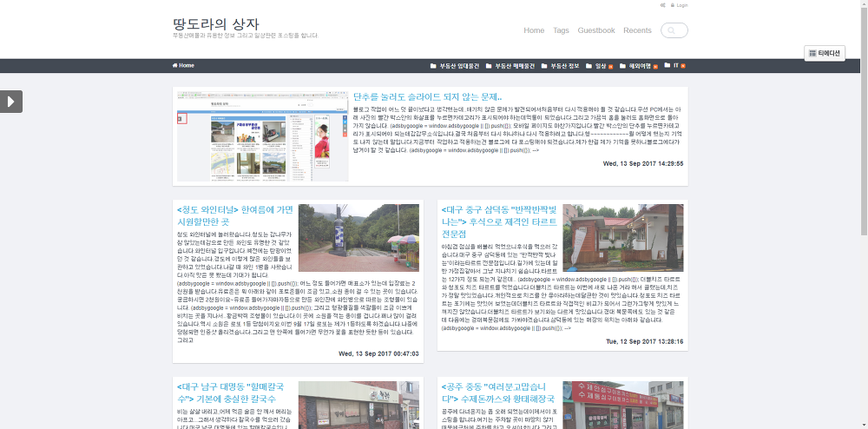The image size is (868, 429).
Task: Click folder icon beside 일상
Action: [589, 66]
